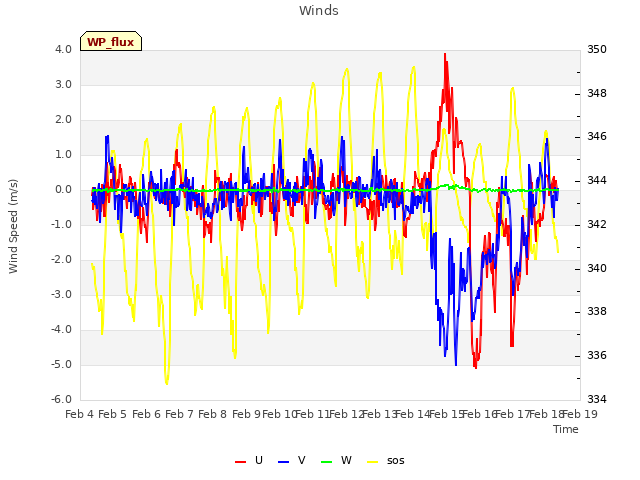The height and width of the screenshot is (480, 640).
Task: Click the yellow sos legend color marker
Action: coord(373,462)
